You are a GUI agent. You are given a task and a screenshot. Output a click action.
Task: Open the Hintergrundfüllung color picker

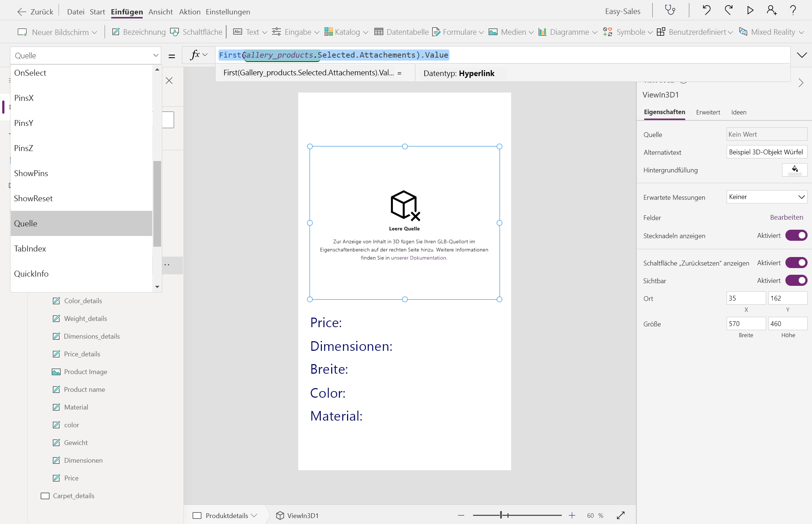(x=794, y=170)
